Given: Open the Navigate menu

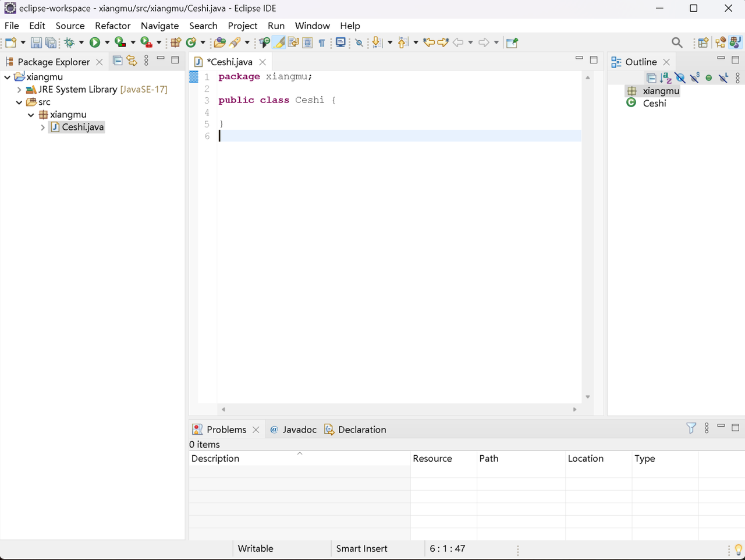Looking at the screenshot, I should [x=159, y=26].
